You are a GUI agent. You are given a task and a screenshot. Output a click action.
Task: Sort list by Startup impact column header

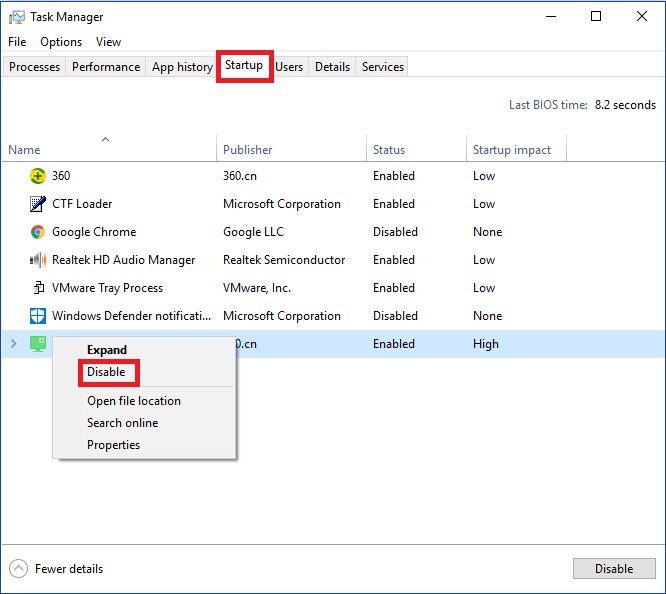coord(512,150)
